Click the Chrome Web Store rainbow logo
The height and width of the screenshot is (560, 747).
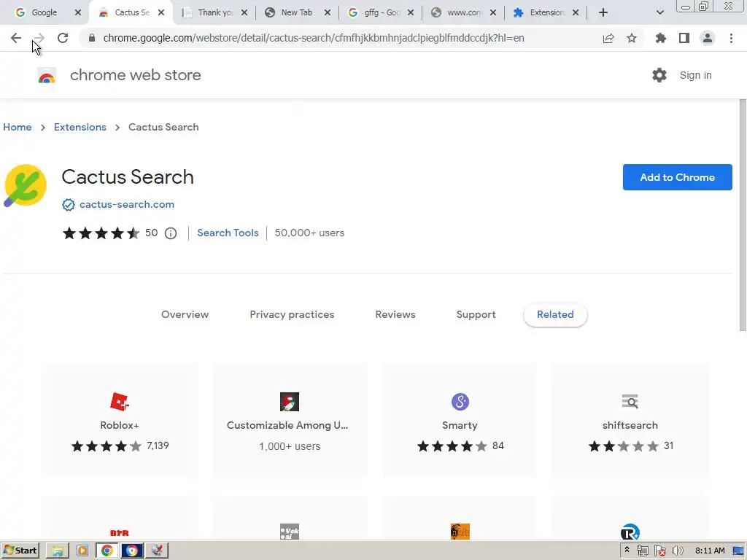click(x=47, y=75)
